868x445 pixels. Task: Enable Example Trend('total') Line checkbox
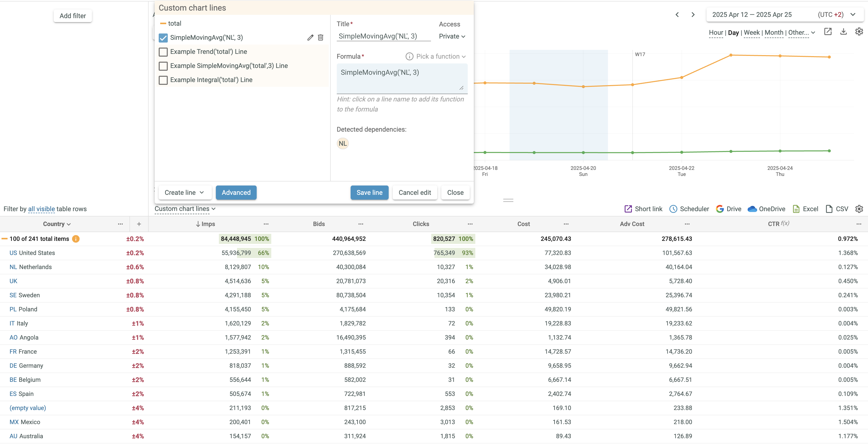point(163,52)
